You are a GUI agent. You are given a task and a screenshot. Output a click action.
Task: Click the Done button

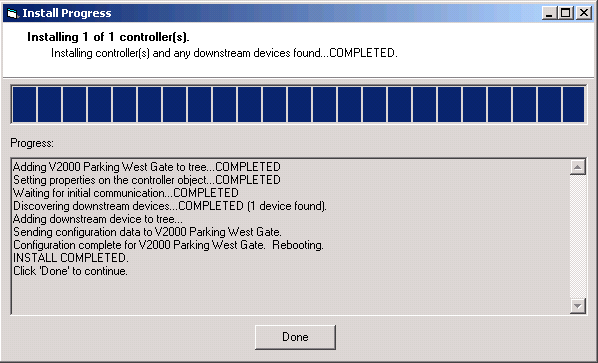click(x=295, y=337)
